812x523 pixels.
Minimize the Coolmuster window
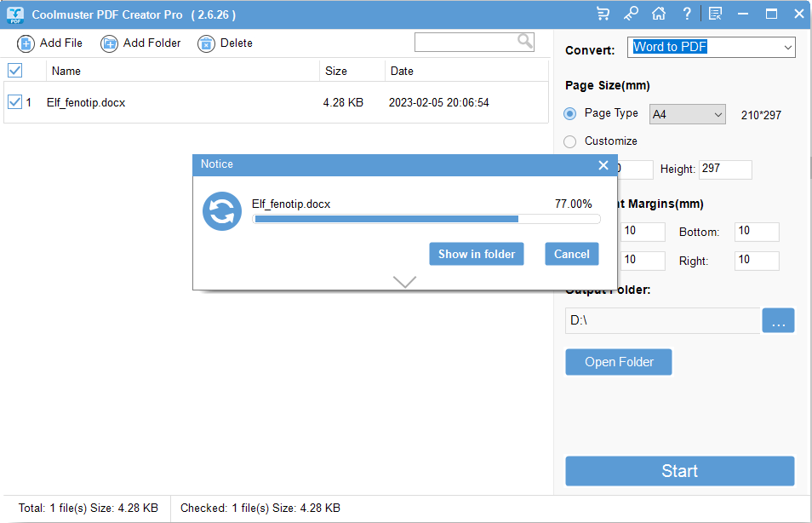point(743,14)
